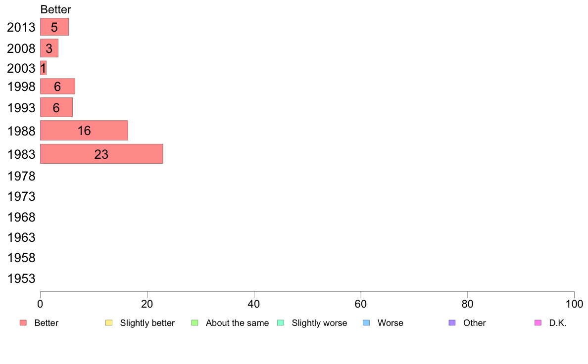Image resolution: width=588 pixels, height=364 pixels.
Task: Click the 40 tick on the x-axis
Action: [254, 304]
